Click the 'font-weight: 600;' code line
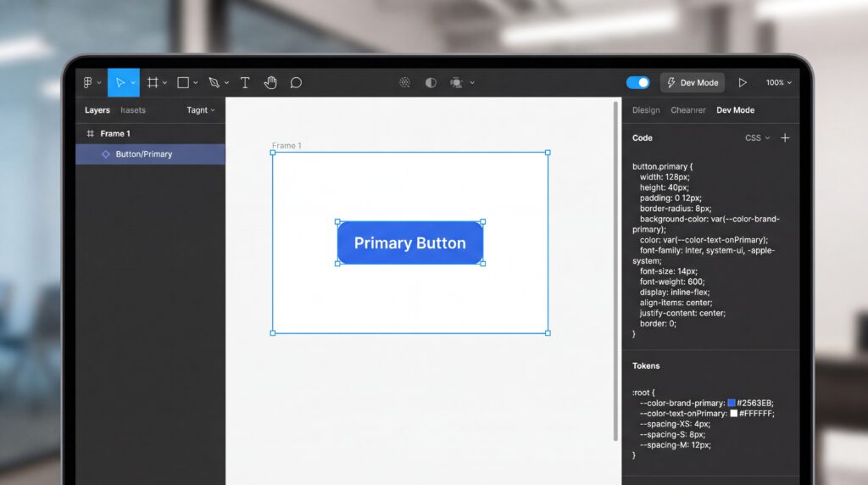Viewport: 868px width, 485px height. tap(672, 282)
